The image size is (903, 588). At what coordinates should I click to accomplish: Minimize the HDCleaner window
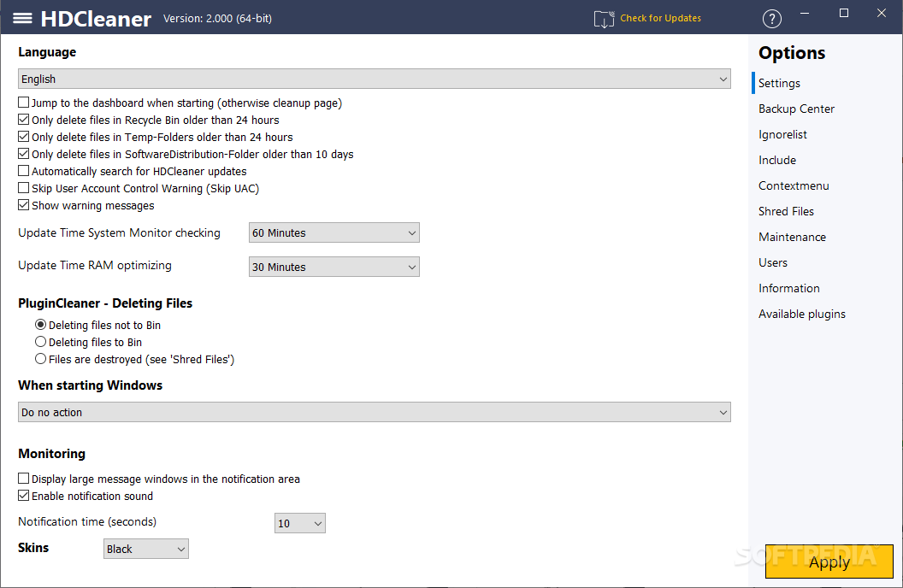click(805, 13)
